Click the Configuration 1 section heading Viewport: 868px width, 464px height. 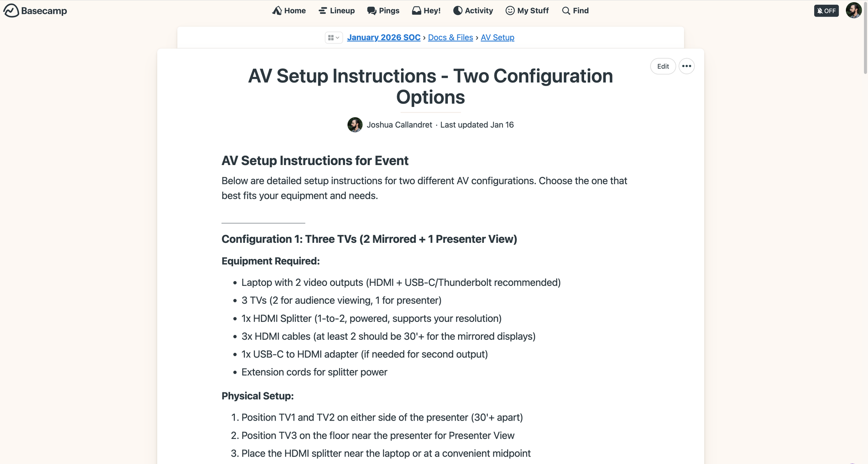pos(369,239)
